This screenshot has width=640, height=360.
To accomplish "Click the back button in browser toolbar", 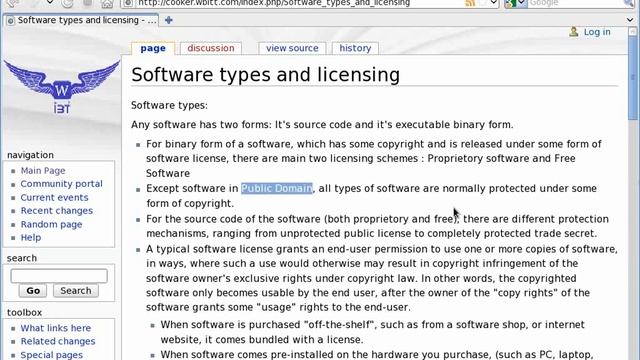I will point(13,3).
